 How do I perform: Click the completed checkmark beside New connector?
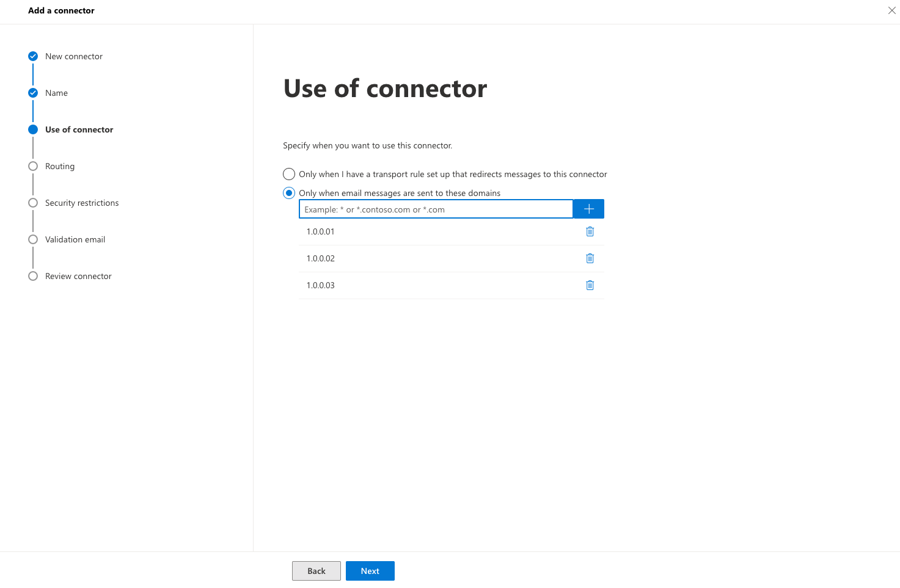32,56
